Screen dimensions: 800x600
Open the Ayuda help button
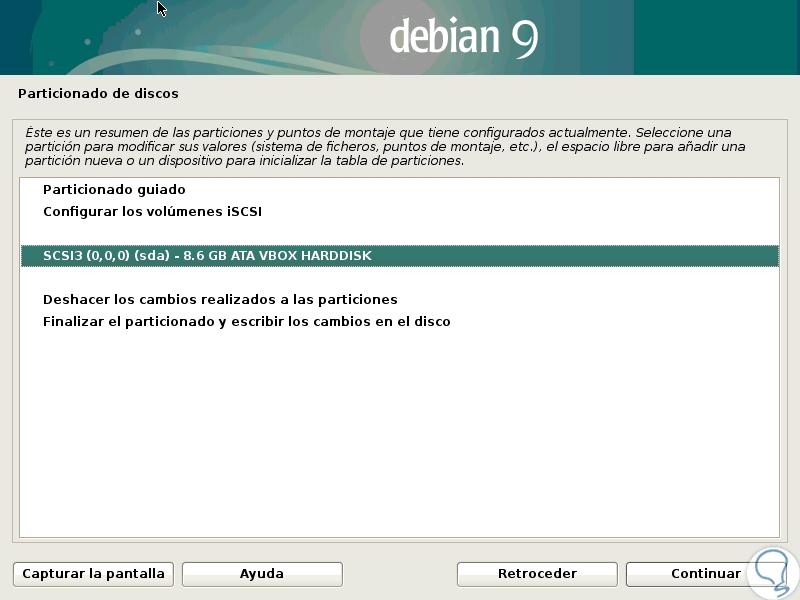tap(262, 574)
